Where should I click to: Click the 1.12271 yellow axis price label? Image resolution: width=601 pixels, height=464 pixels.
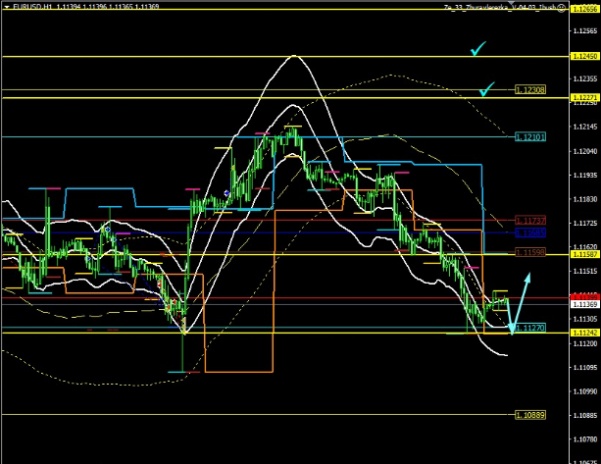pyautogui.click(x=584, y=97)
